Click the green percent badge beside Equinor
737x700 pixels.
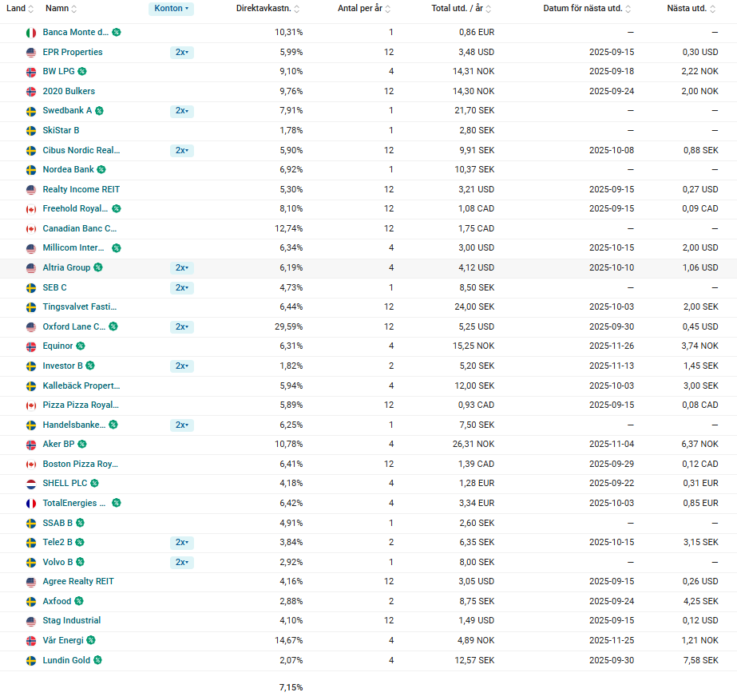pyautogui.click(x=81, y=346)
